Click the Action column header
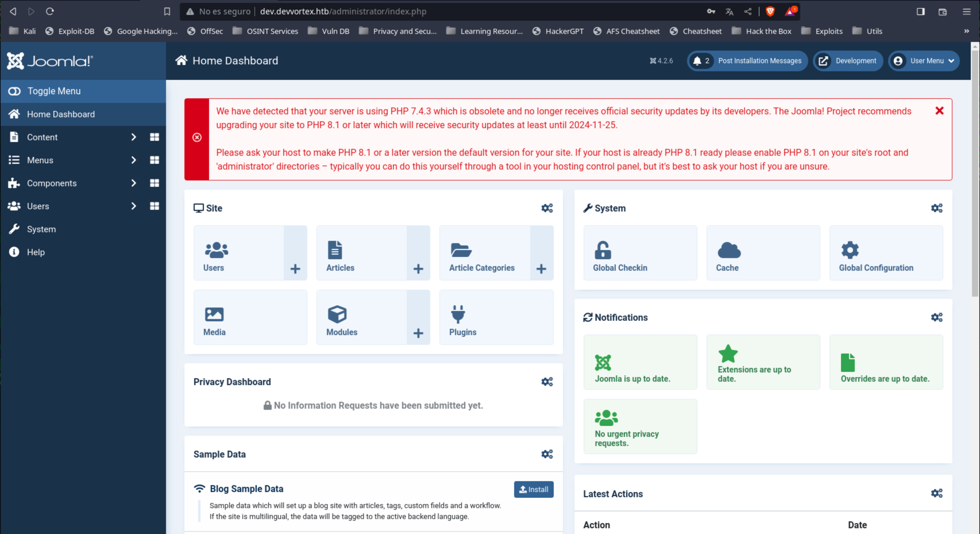 [597, 525]
